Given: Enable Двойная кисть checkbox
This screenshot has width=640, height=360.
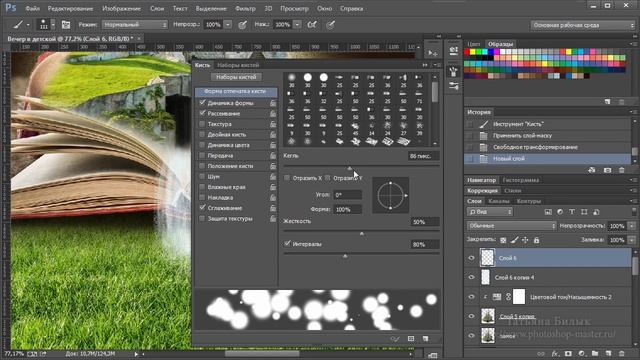Looking at the screenshot, I should pyautogui.click(x=202, y=134).
